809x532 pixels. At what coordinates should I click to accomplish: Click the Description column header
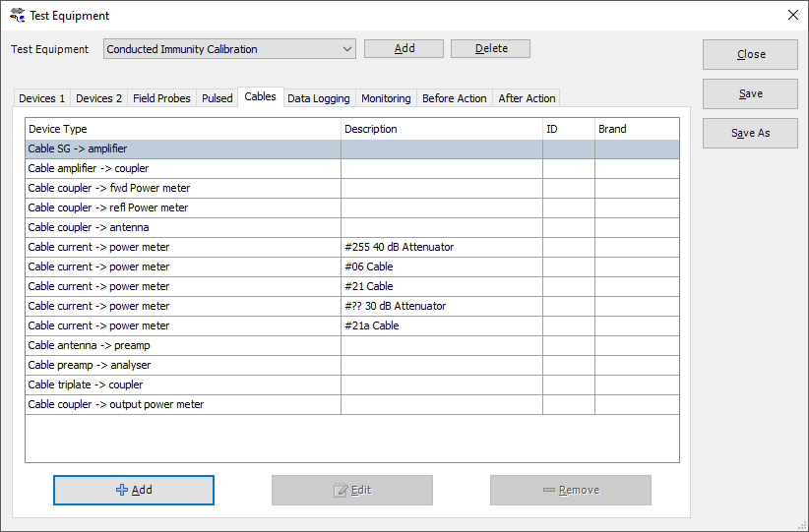[x=442, y=129]
